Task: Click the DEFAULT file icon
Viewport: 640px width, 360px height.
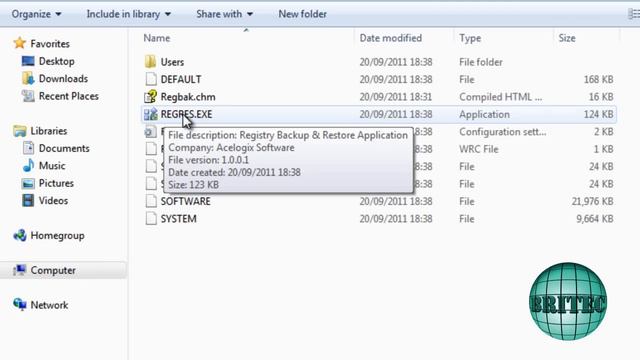Action: [x=151, y=79]
